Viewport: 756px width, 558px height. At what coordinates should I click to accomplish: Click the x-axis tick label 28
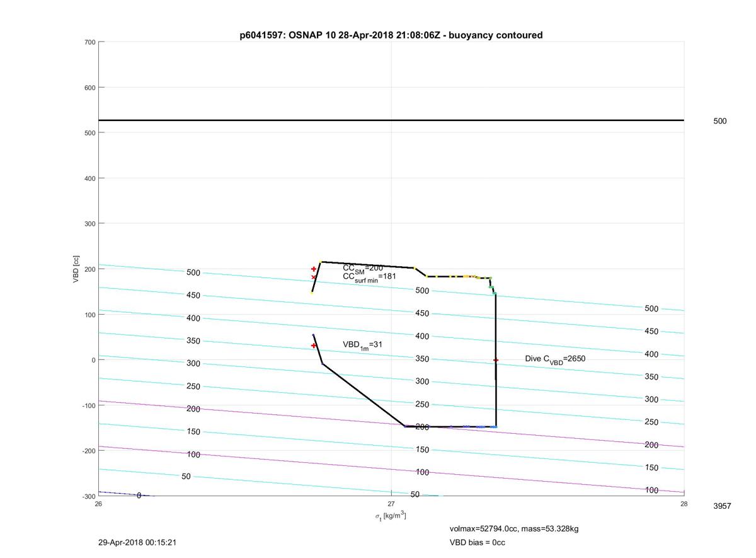[x=684, y=504]
